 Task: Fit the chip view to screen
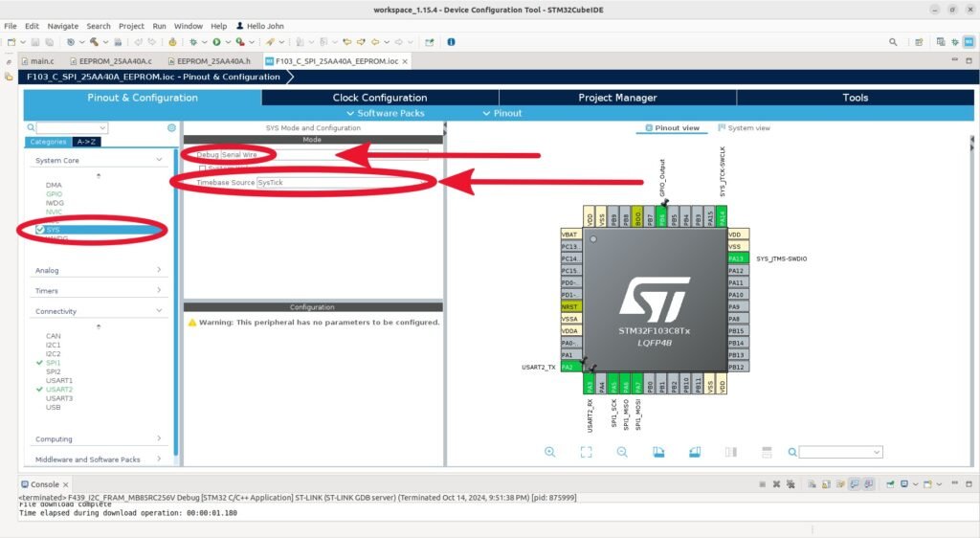[x=586, y=452]
